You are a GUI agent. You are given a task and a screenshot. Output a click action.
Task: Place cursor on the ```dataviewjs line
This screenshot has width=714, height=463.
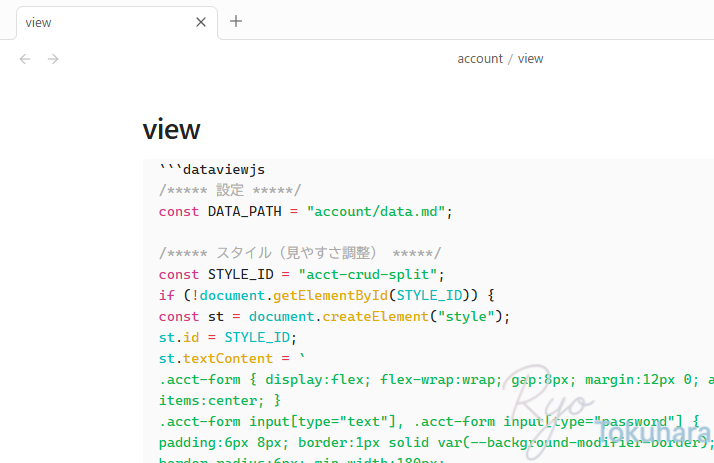click(x=211, y=170)
